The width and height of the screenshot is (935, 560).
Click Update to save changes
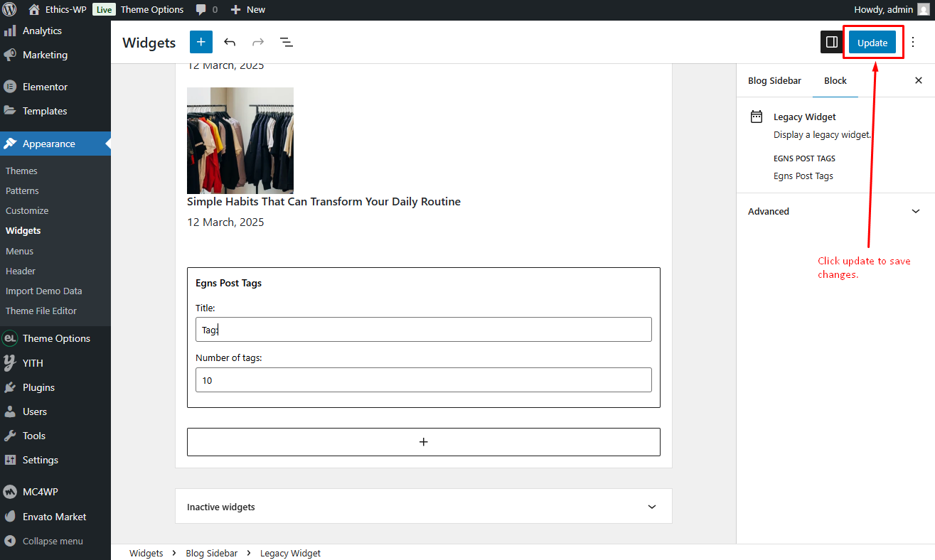(872, 43)
